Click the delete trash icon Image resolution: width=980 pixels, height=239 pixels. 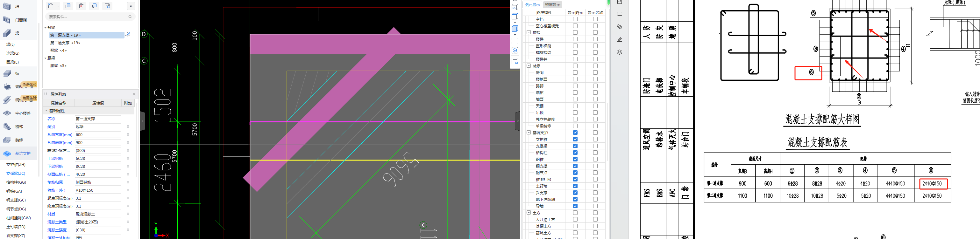click(81, 6)
